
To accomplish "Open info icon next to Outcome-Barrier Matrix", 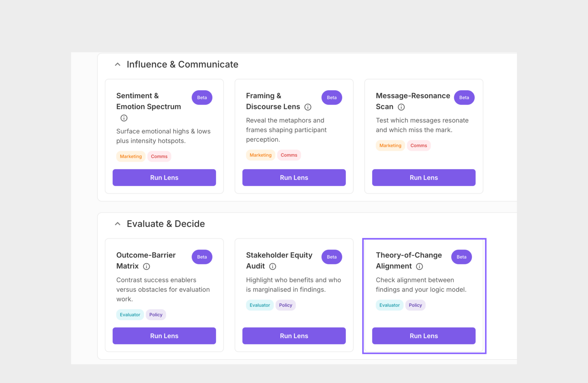I will 146,267.
